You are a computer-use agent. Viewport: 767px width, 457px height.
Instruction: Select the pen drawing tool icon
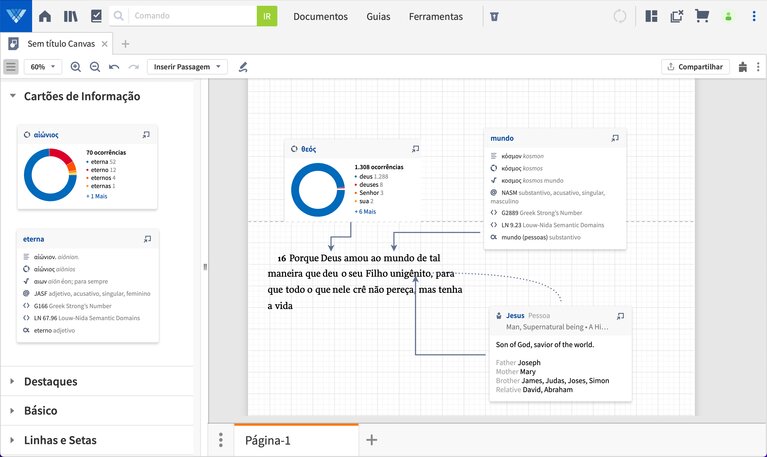pos(243,67)
